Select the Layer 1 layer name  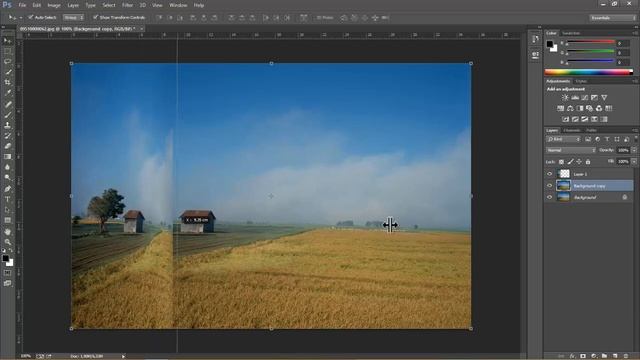tap(580, 174)
